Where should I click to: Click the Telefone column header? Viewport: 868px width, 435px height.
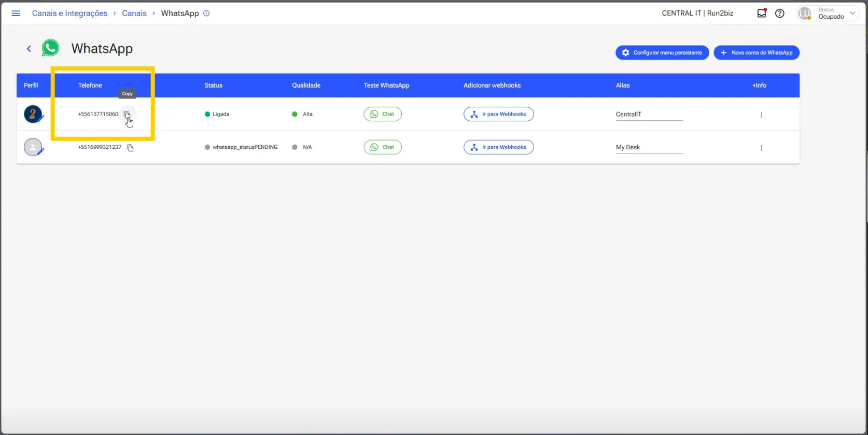[90, 86]
